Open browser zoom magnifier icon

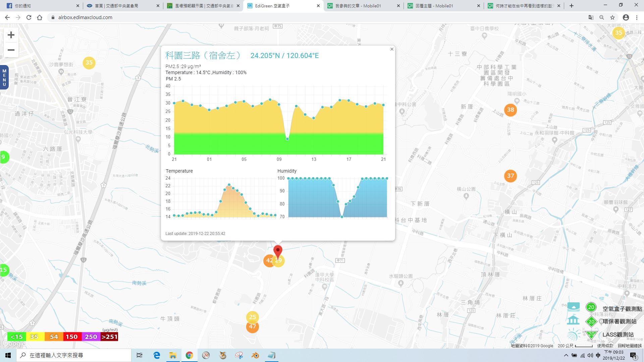point(602,17)
